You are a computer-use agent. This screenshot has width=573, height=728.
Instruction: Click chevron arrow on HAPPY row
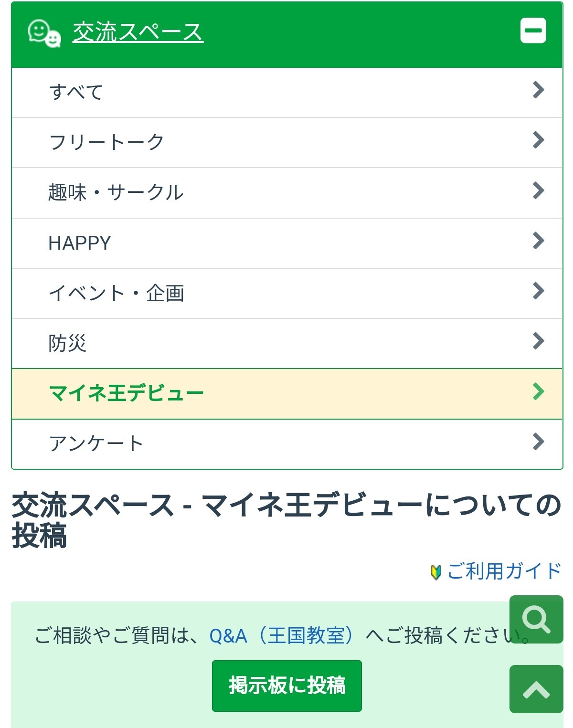coord(538,241)
